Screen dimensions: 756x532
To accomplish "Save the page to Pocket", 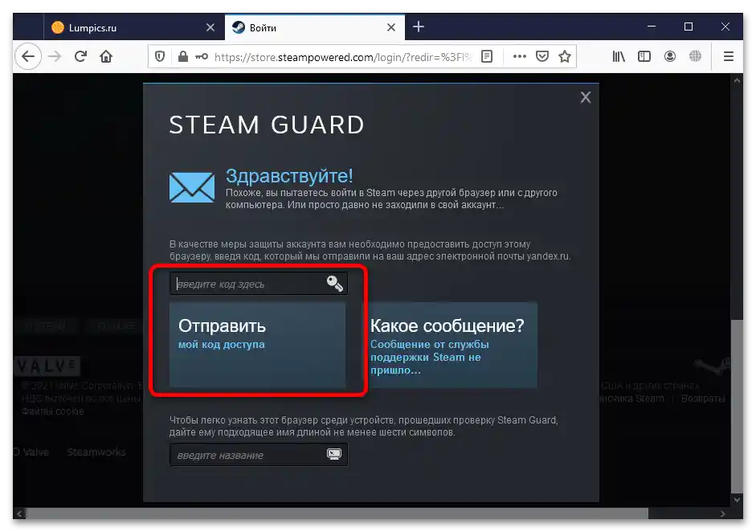I will point(542,56).
